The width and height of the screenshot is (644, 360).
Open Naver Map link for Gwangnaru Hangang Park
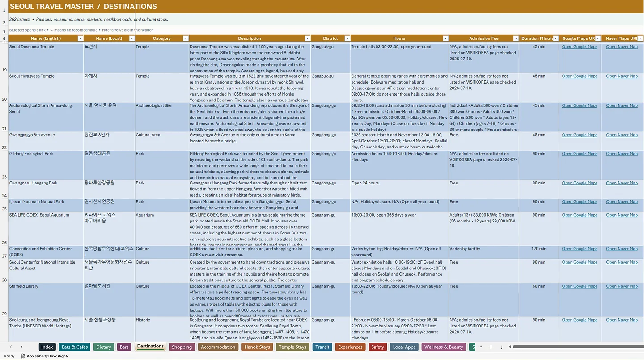(622, 183)
